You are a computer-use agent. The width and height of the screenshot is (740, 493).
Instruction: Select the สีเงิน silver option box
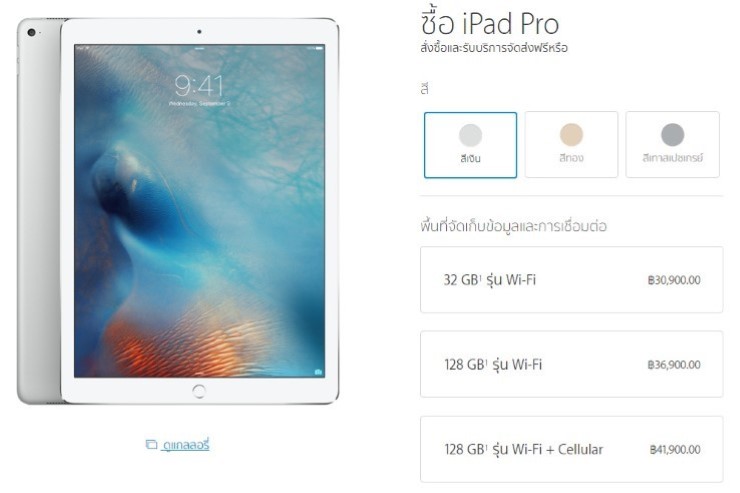click(470, 145)
